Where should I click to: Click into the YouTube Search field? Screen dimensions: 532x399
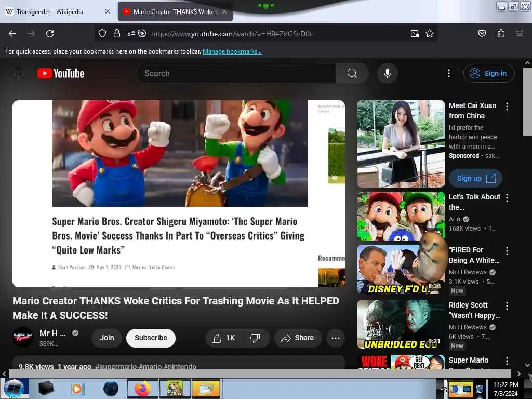(236, 73)
